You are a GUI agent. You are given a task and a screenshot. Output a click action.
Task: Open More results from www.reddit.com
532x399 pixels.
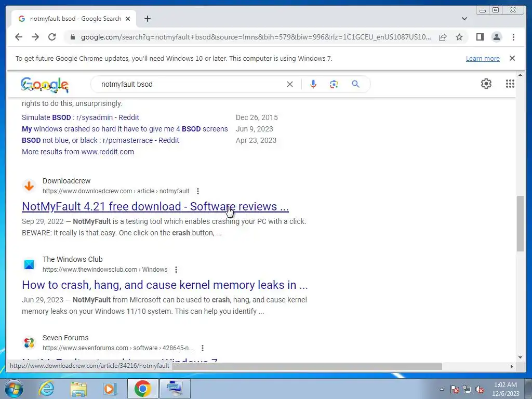pos(78,152)
